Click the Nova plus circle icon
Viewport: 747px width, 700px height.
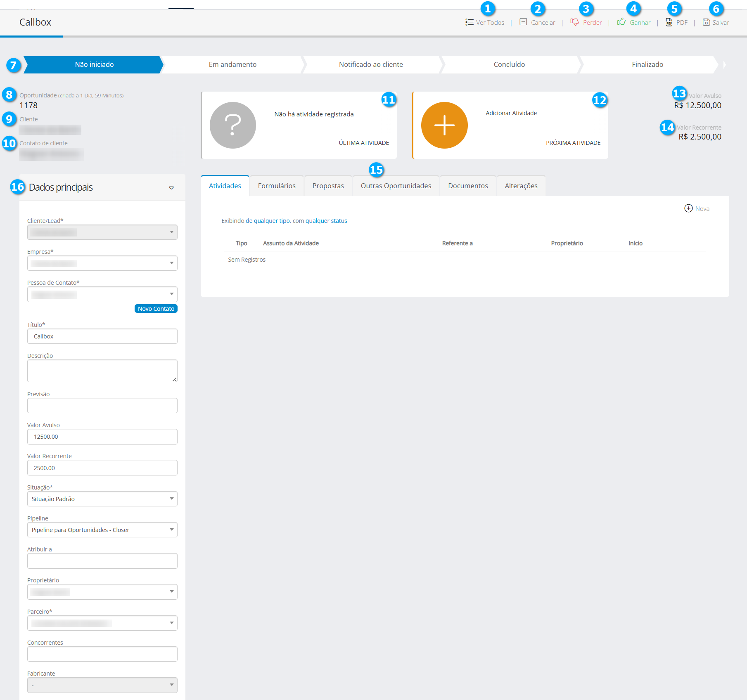[x=688, y=208]
